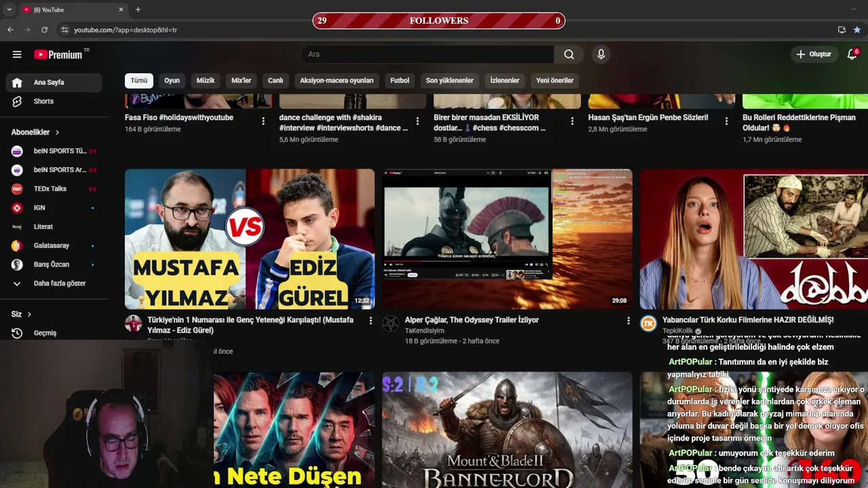The image size is (868, 488).
Task: Expand Daha fazla göster subscriptions
Action: (x=54, y=283)
